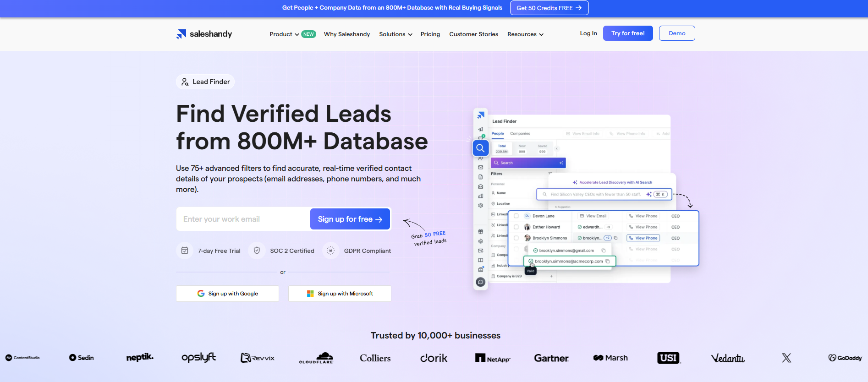Screen dimensions: 868x382
Task: Copy the brooklyn.simmons@acmecorp.com address icon
Action: point(607,262)
